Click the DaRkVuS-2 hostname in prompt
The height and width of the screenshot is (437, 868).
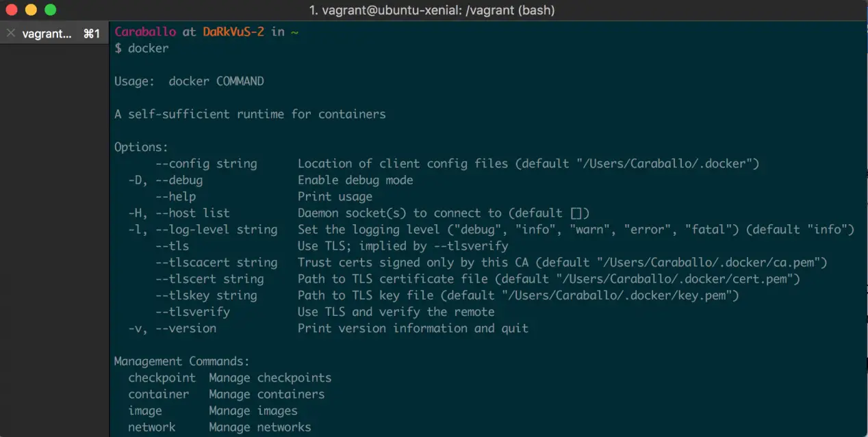tap(233, 32)
